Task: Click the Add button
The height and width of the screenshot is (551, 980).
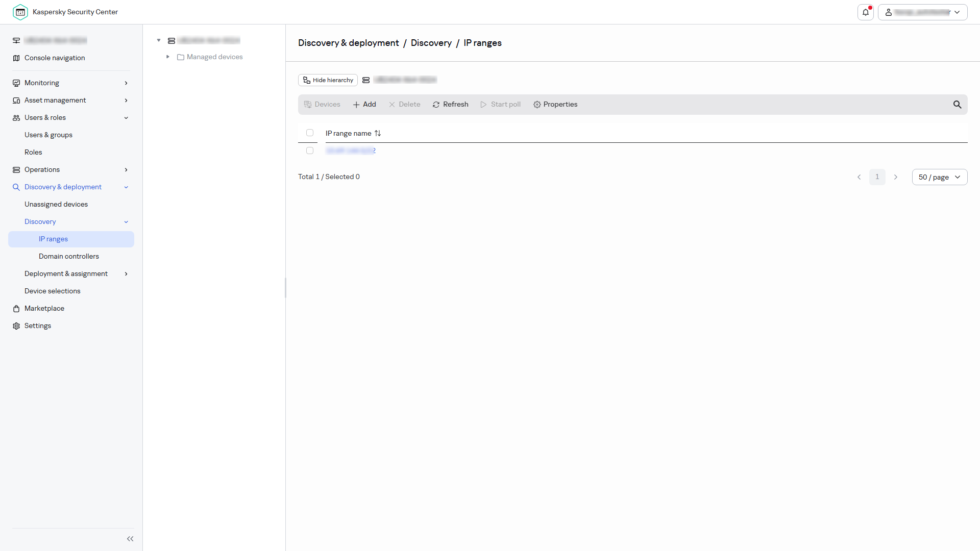Action: pos(364,105)
